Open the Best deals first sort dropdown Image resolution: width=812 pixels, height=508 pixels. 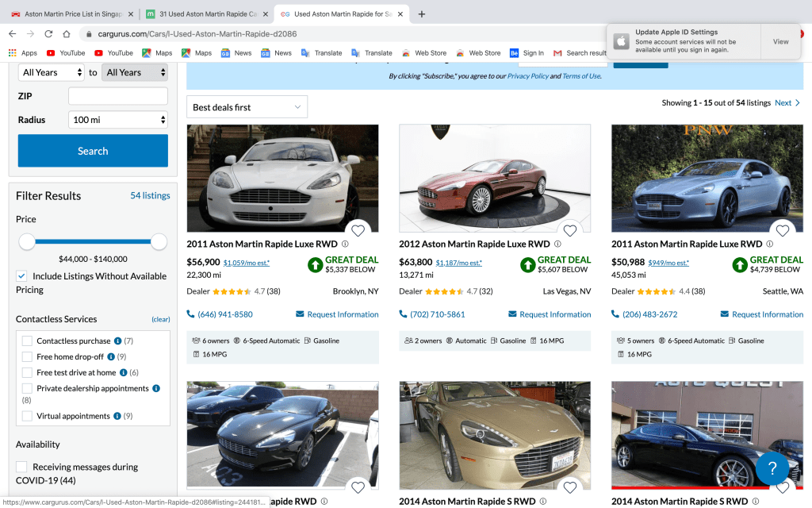coord(247,107)
